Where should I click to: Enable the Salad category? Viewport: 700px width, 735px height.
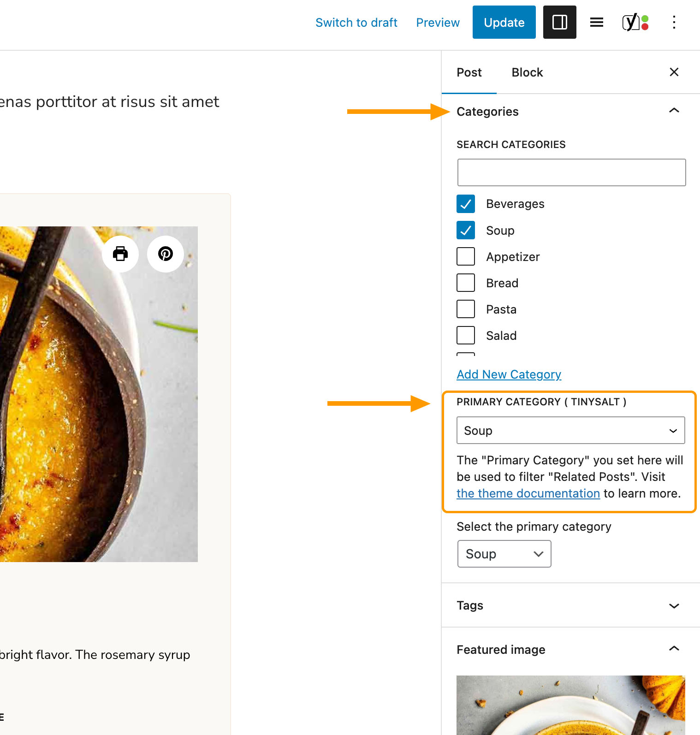pyautogui.click(x=465, y=335)
